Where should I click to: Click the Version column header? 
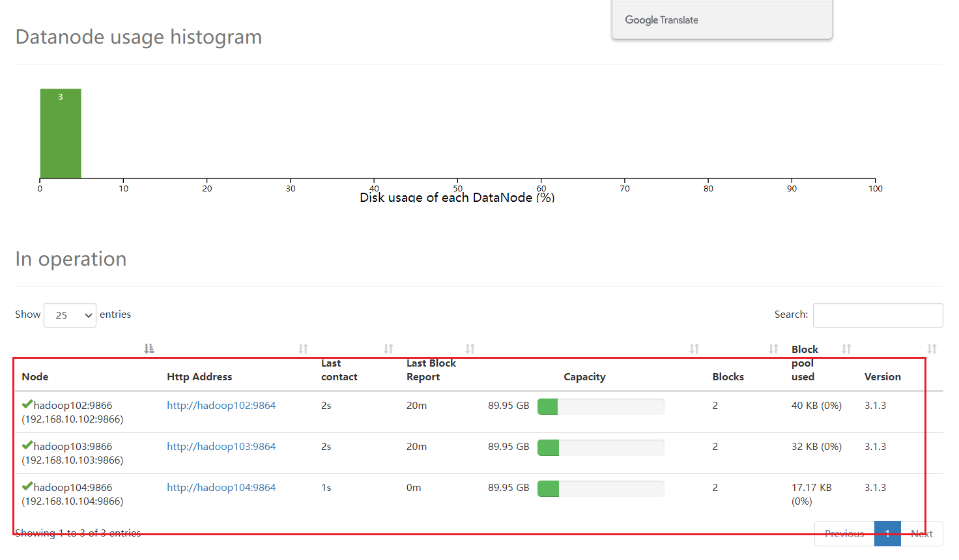882,376
